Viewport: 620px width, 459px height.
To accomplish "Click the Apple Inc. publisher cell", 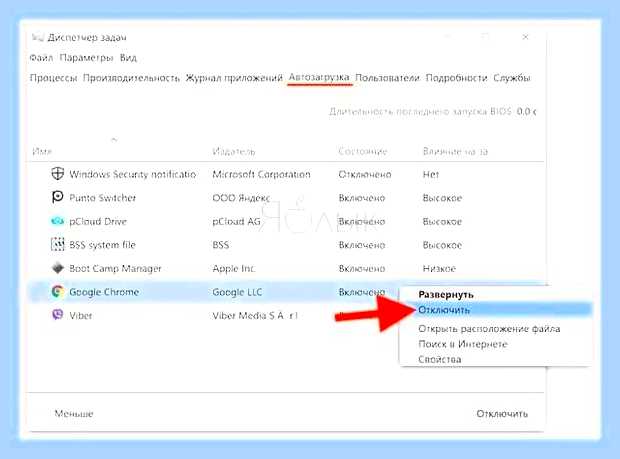I will [x=234, y=268].
